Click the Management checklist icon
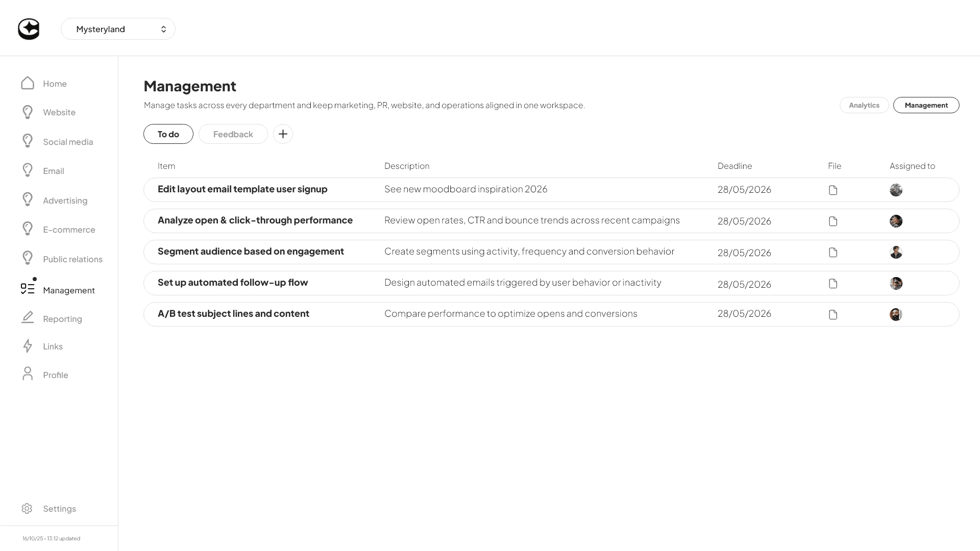980x551 pixels. pos(29,289)
